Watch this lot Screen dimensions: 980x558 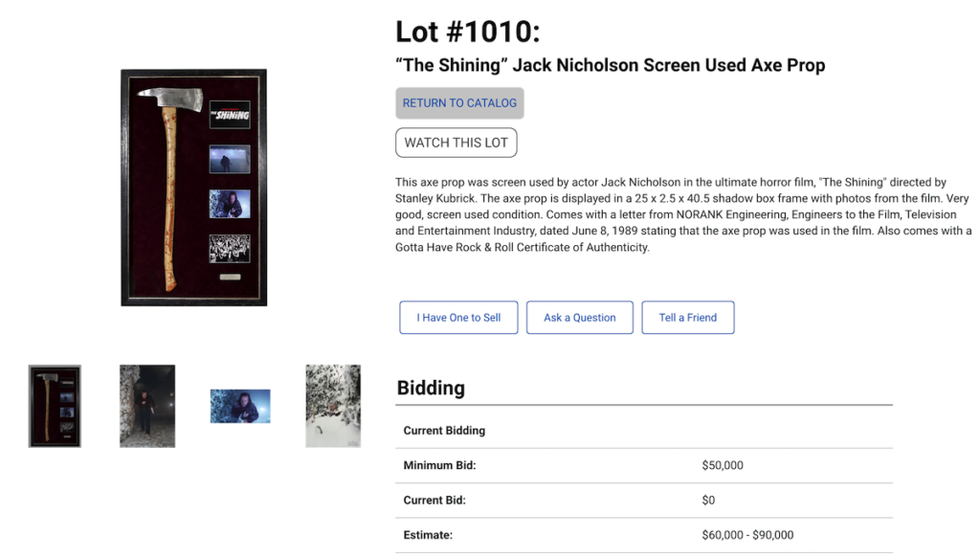(x=457, y=143)
